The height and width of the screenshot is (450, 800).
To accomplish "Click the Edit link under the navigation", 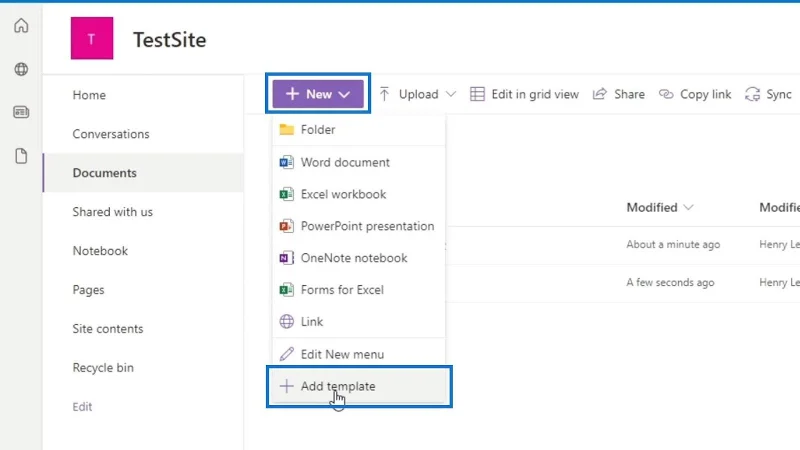I will pos(82,407).
